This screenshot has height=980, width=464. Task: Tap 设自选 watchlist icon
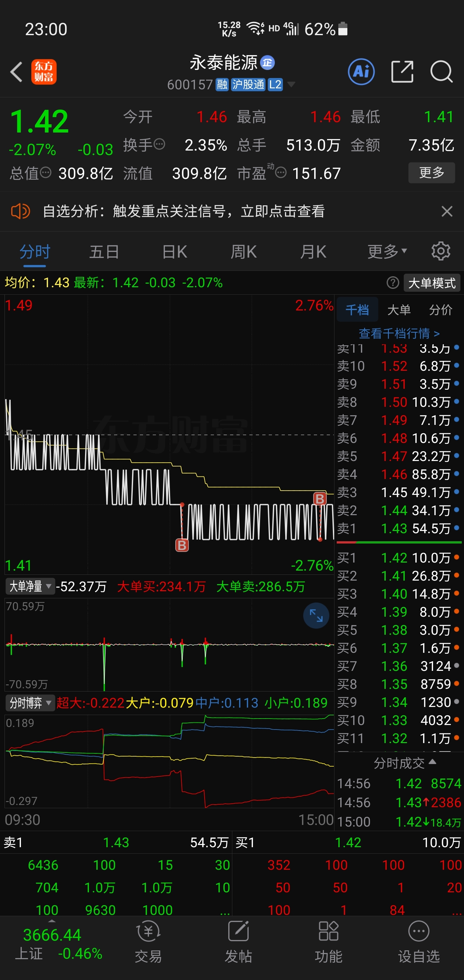(419, 942)
